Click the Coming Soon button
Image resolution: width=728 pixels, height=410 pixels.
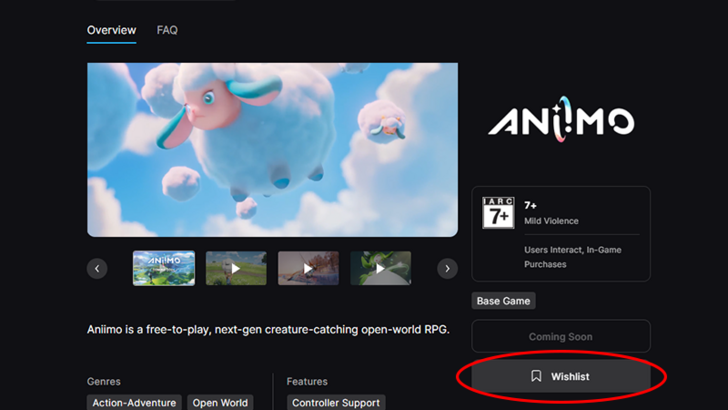561,336
